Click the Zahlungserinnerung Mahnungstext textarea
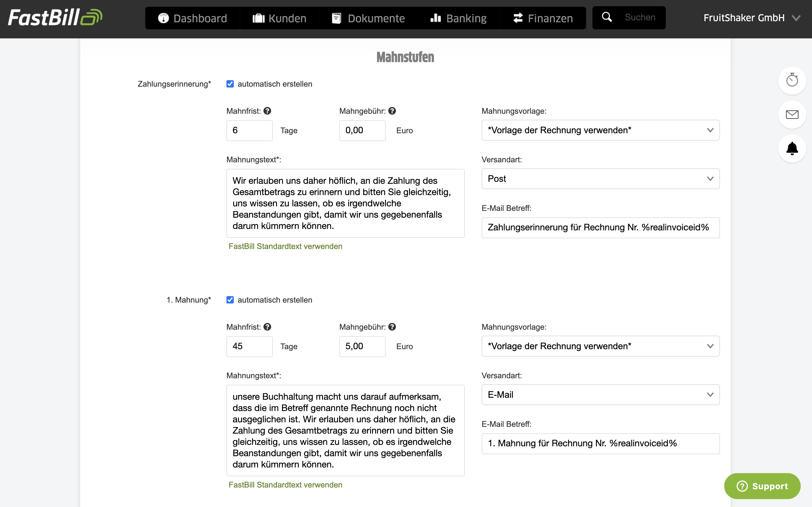 [345, 203]
